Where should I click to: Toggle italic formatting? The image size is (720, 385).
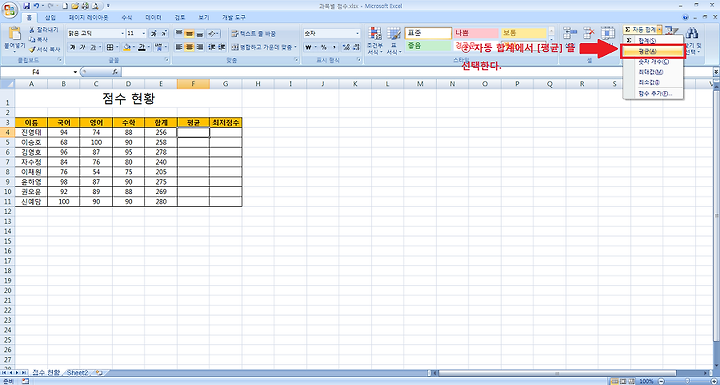[83, 47]
